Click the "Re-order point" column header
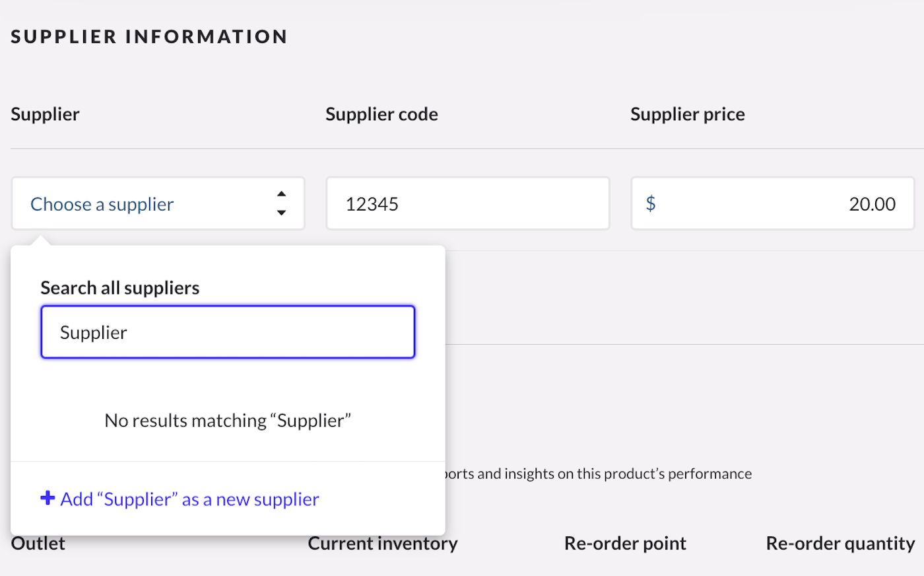 625,544
